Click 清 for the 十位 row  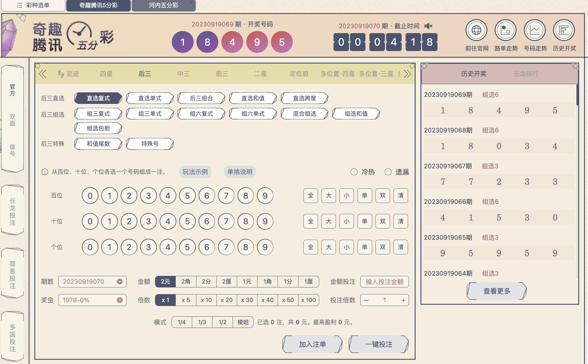[401, 221]
